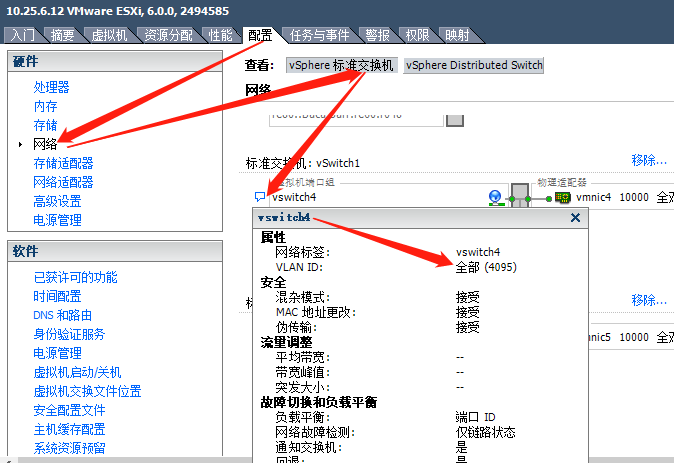Open the 警报 tab

[x=377, y=35]
